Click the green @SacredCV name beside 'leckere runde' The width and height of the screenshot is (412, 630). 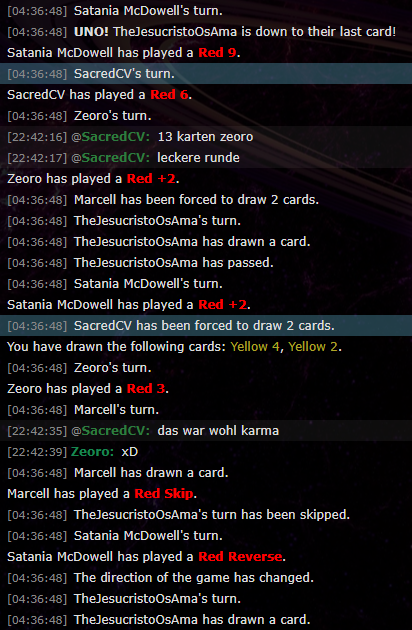(111, 158)
